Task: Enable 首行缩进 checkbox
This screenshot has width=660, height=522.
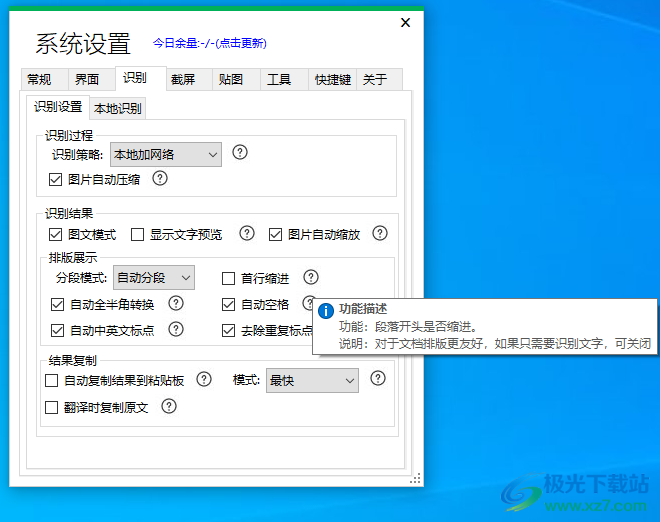Action: pos(228,278)
